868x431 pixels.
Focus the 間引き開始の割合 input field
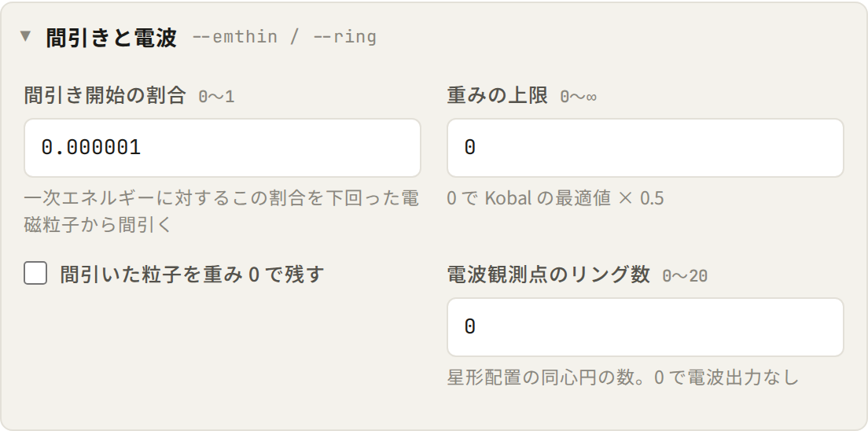point(223,148)
